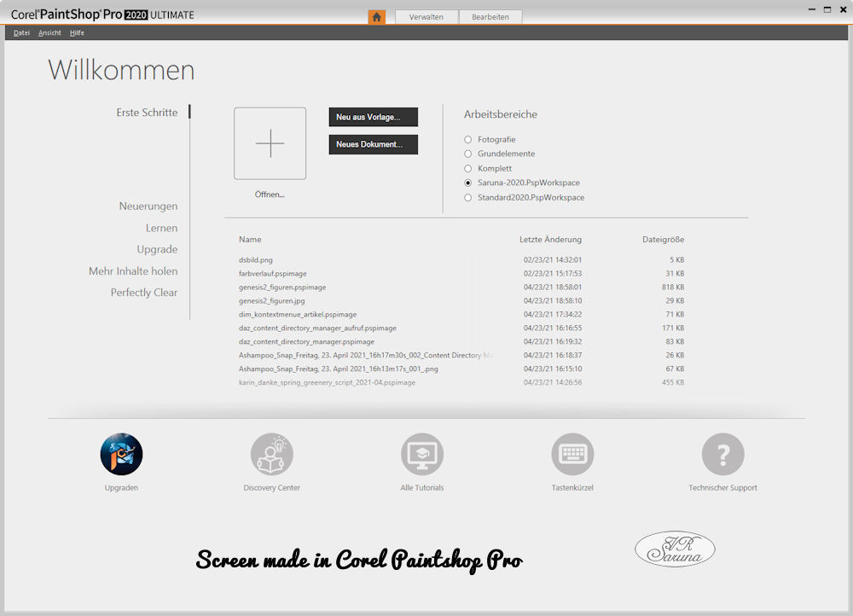The height and width of the screenshot is (616, 853).
Task: Click date 02/23/21 14:32:01
Action: 553,260
